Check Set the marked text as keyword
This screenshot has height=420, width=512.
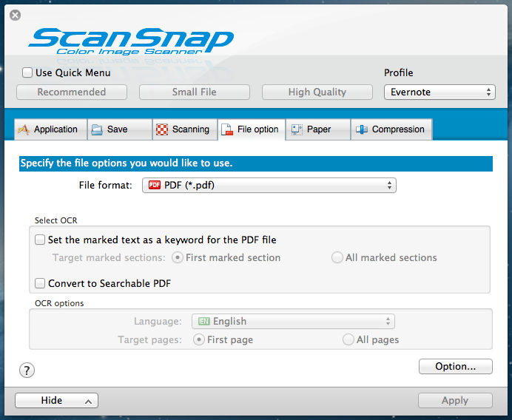(40, 240)
